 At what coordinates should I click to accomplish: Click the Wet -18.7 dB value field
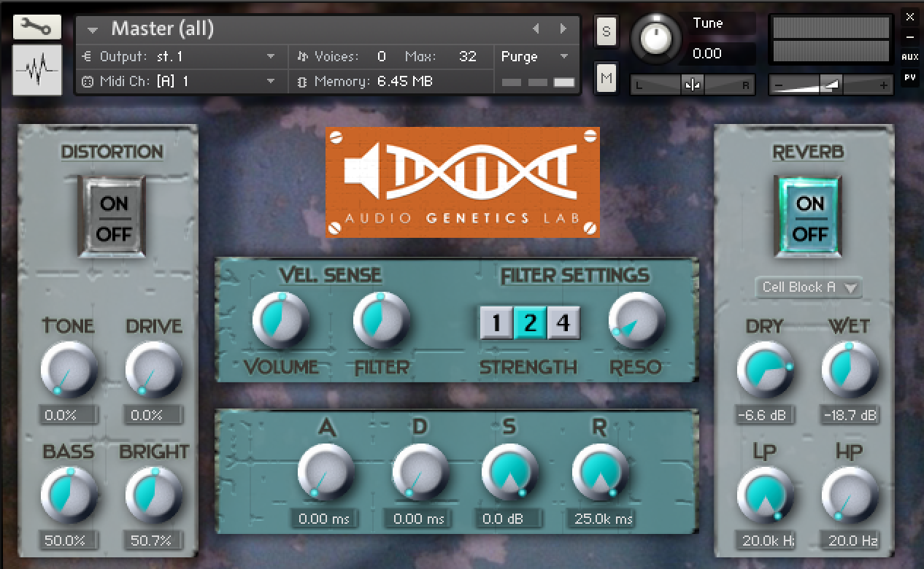(850, 415)
